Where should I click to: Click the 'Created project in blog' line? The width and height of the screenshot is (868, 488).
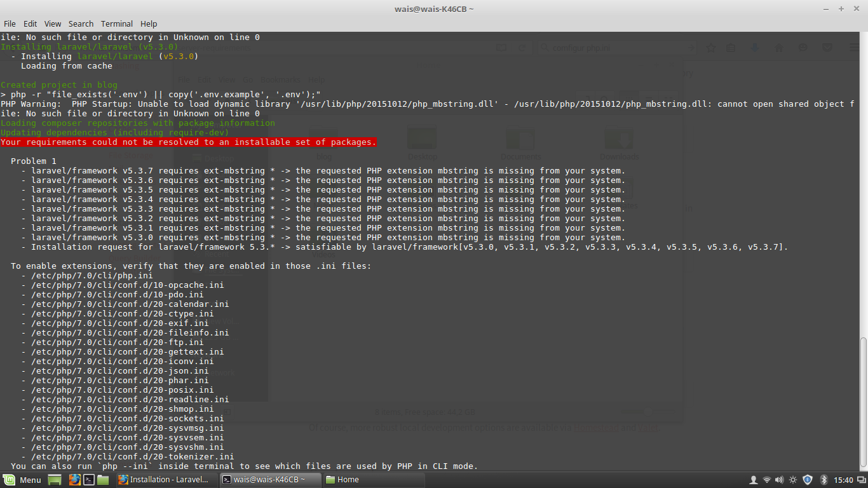pos(59,85)
